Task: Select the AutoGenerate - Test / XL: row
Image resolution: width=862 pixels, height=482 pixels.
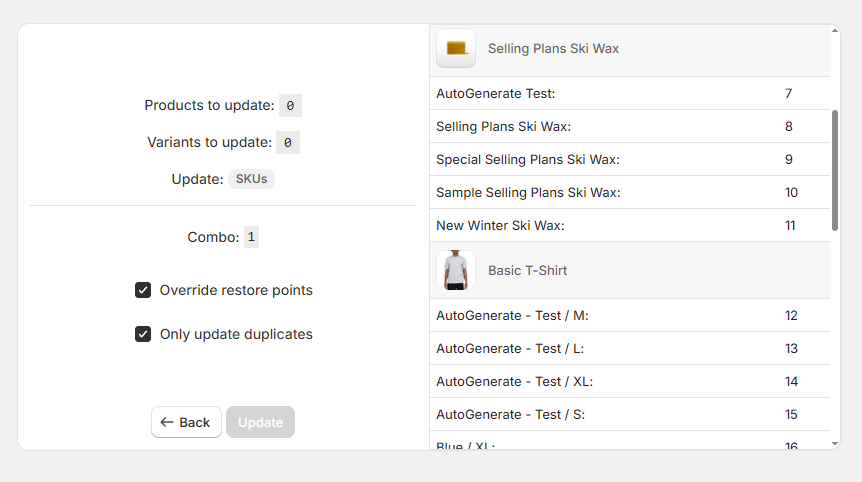Action: pos(630,381)
